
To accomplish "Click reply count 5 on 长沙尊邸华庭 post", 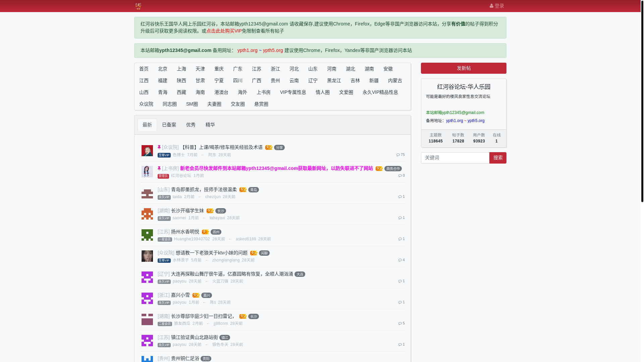I will click(x=401, y=323).
